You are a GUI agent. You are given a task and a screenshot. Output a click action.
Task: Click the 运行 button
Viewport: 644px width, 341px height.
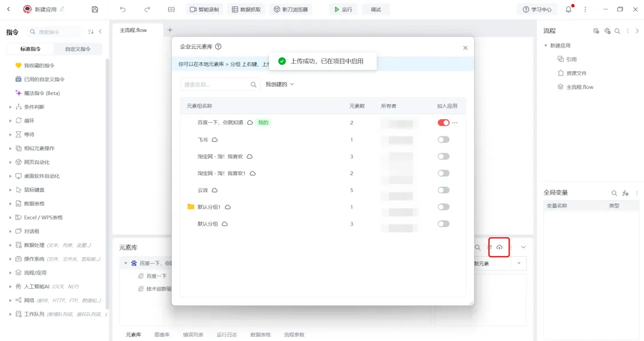click(x=343, y=10)
